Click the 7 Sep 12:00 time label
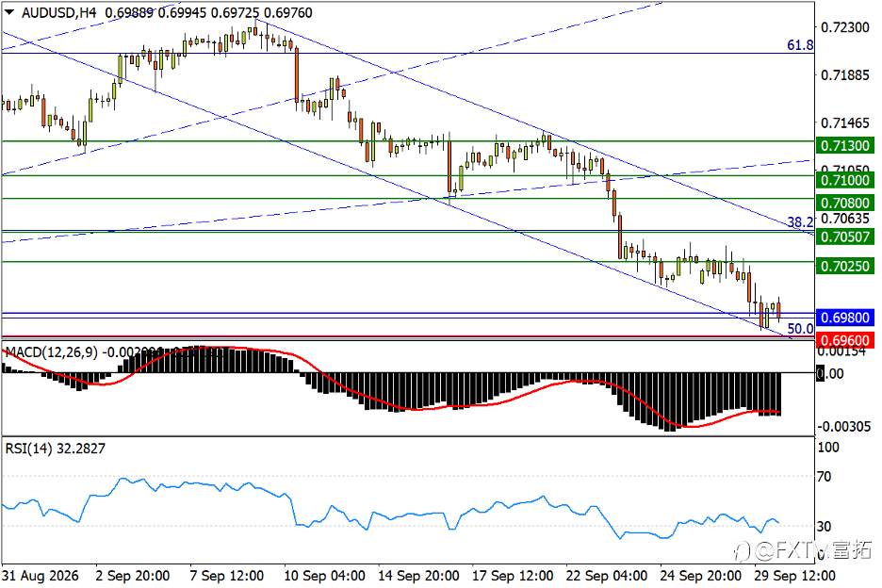This screenshot has width=882, height=588. pyautogui.click(x=227, y=576)
